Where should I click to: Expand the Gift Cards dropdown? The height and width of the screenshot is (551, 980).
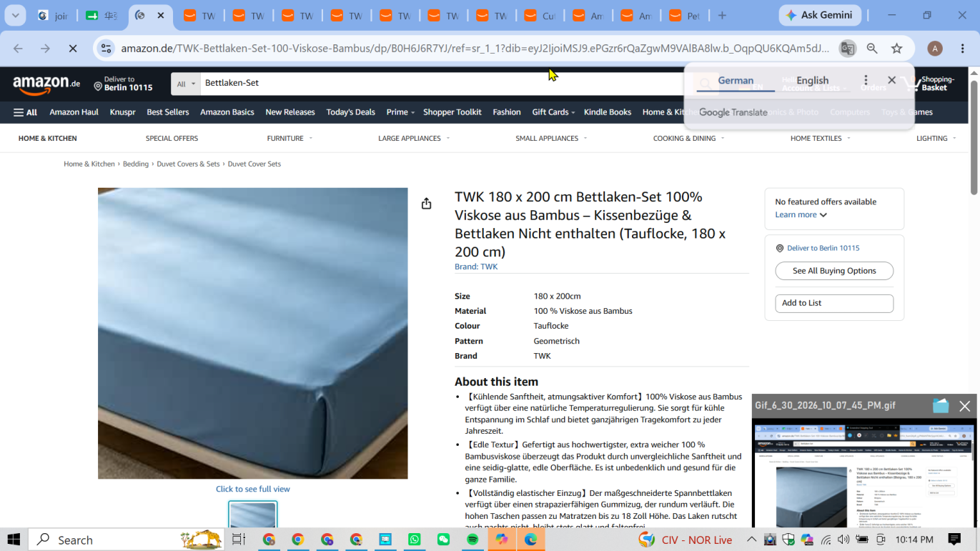pos(553,112)
